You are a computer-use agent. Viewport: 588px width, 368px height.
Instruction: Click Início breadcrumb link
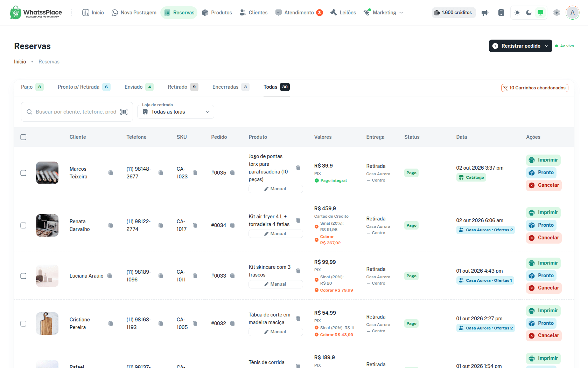tap(20, 62)
